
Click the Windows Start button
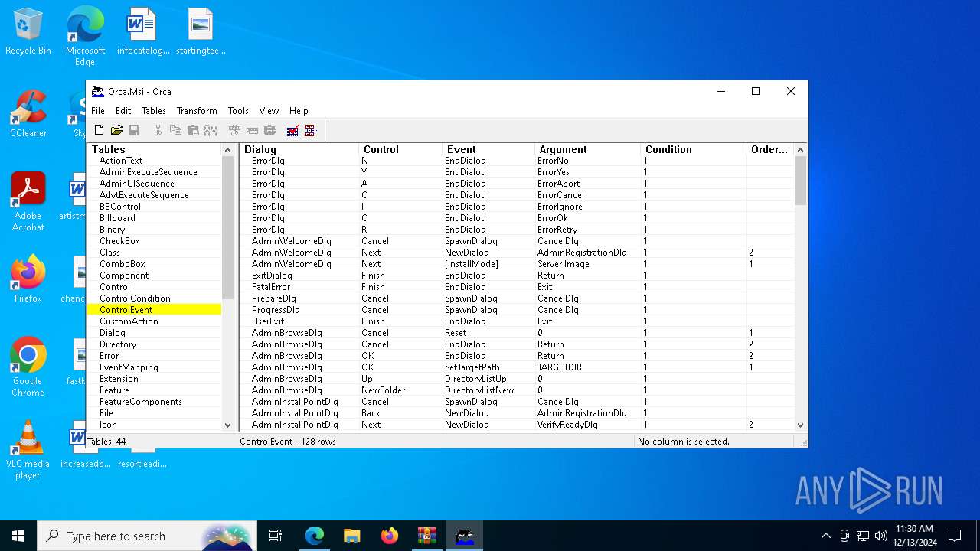18,536
